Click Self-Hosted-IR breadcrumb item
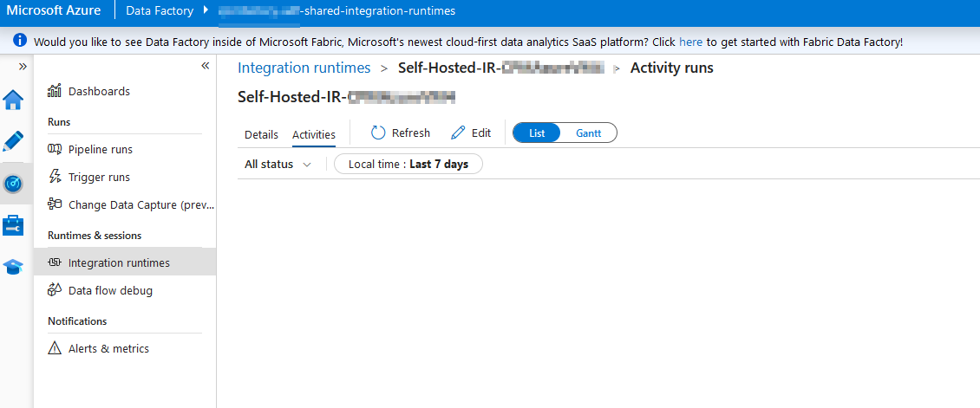The image size is (980, 408). tap(501, 68)
